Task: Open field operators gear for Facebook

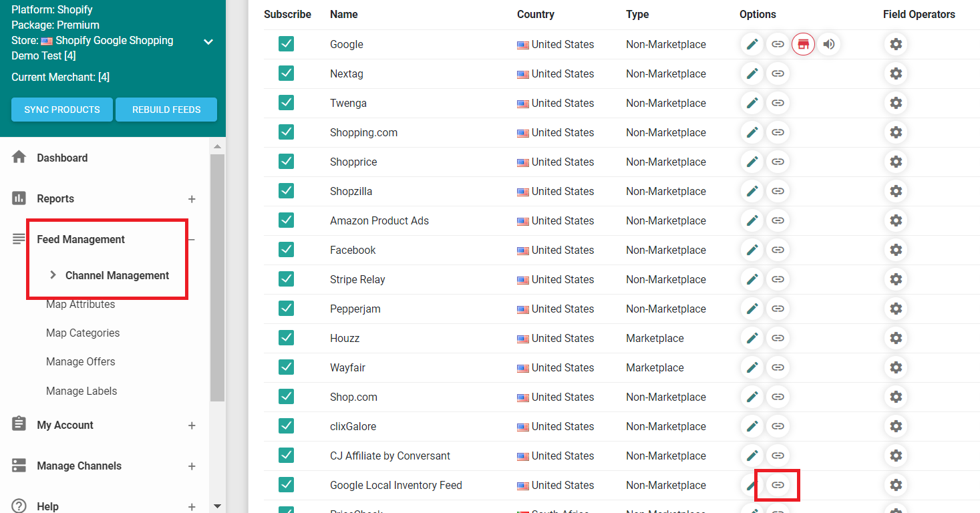Action: pos(896,250)
